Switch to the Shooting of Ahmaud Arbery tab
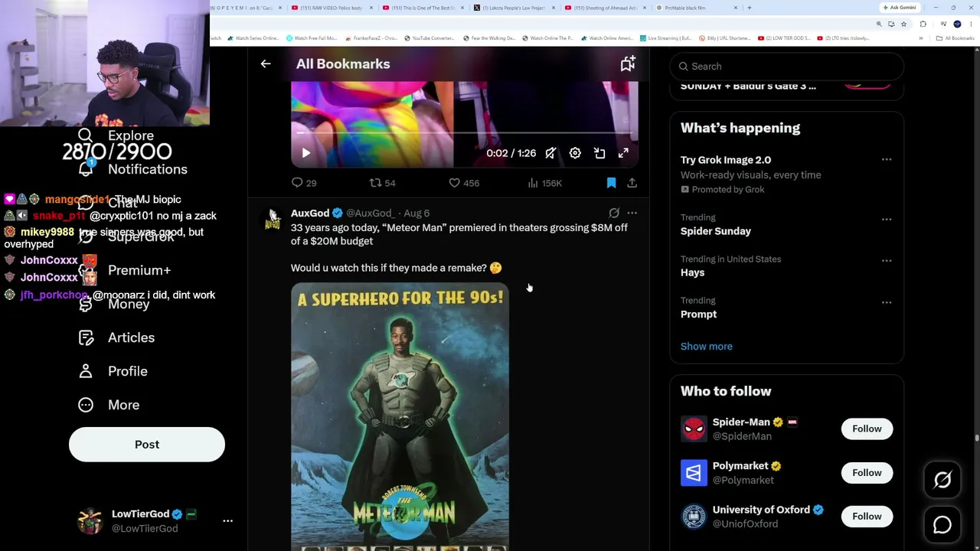The height and width of the screenshot is (551, 980). 606,8
